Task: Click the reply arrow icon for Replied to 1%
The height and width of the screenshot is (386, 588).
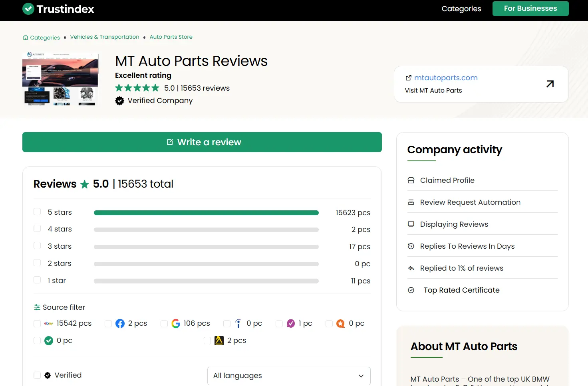Action: click(x=411, y=268)
